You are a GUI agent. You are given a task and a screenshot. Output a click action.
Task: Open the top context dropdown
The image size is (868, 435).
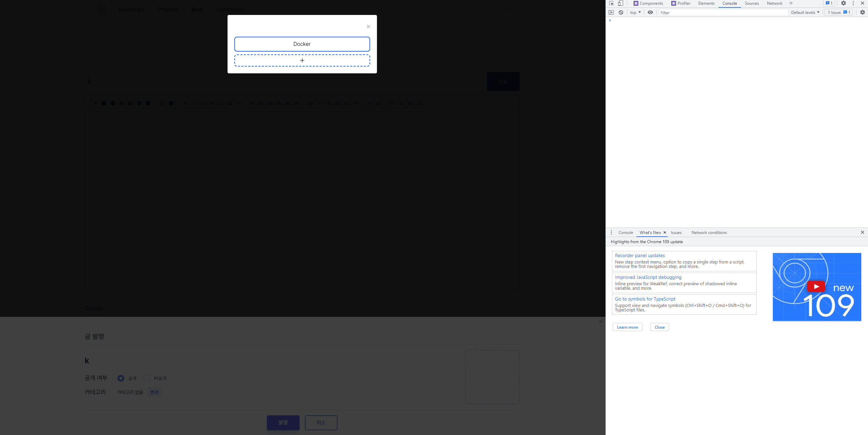click(635, 13)
